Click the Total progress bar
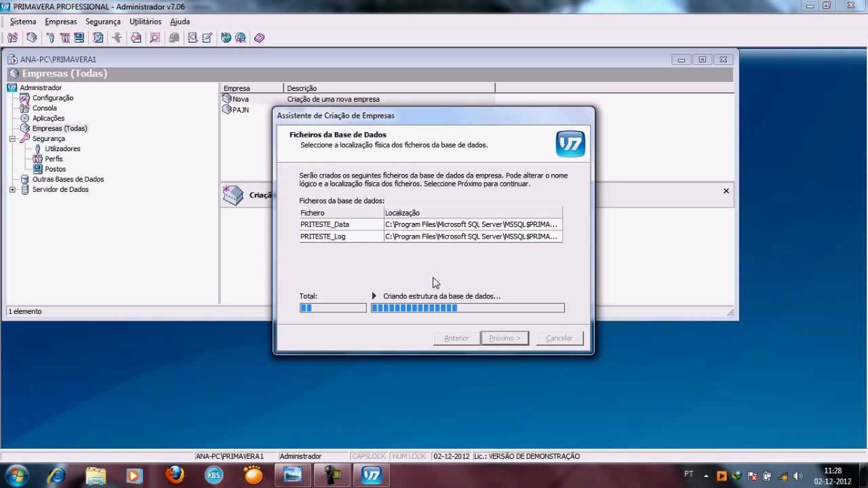The height and width of the screenshot is (488, 868). (333, 308)
